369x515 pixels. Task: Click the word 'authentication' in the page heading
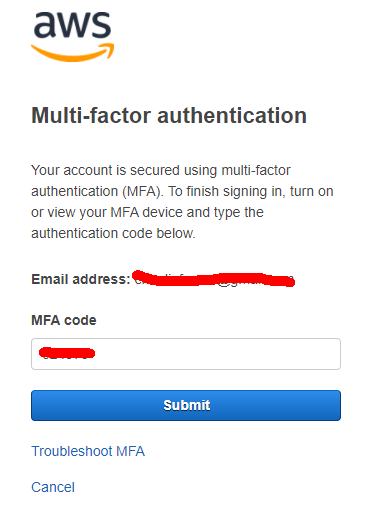pyautogui.click(x=232, y=116)
